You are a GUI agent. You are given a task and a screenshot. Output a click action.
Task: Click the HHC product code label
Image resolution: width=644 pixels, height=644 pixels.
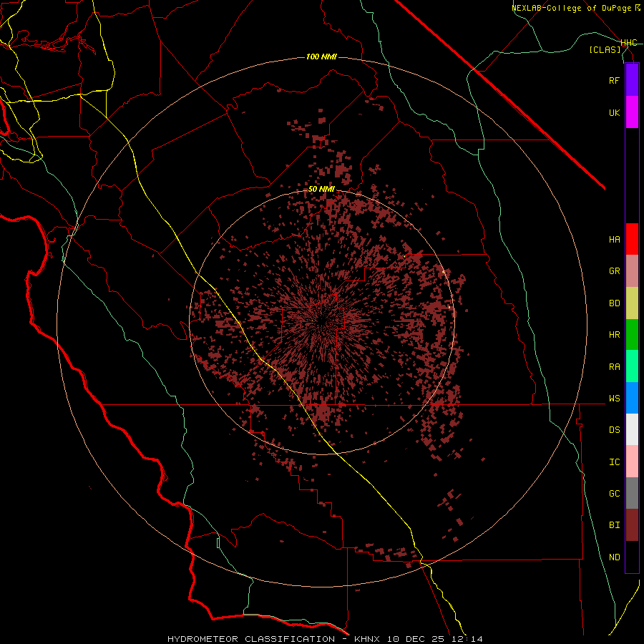pos(629,43)
